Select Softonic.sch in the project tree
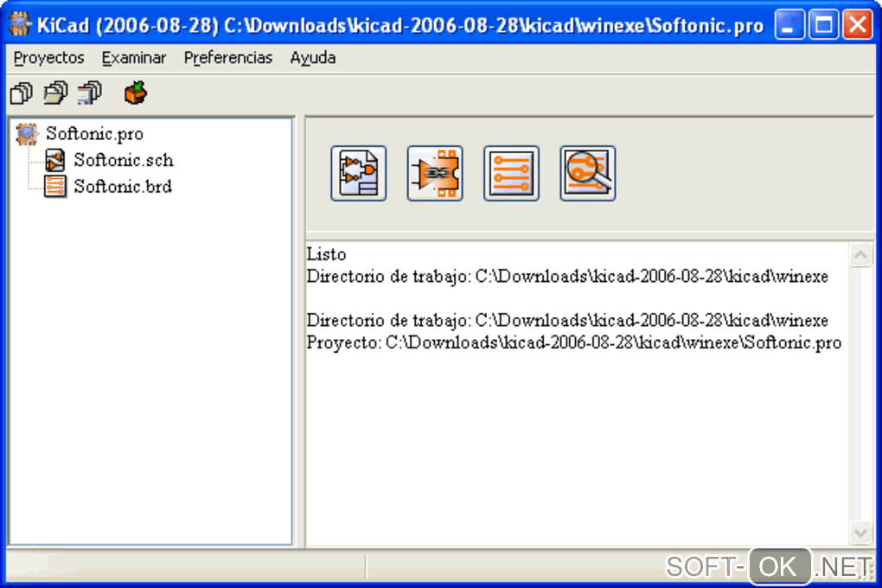882x588 pixels. [123, 160]
